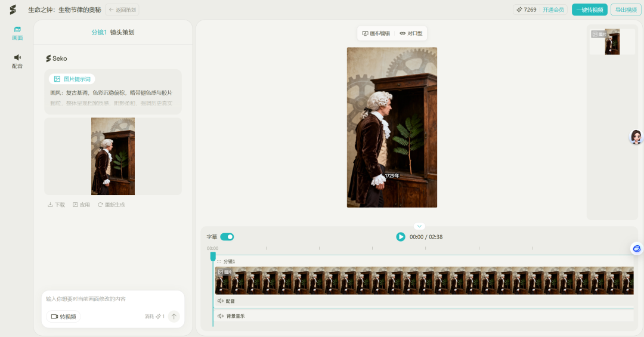Open 画布编辑 canvas editor
Screen dimensions: 644x337
[x=376, y=33]
